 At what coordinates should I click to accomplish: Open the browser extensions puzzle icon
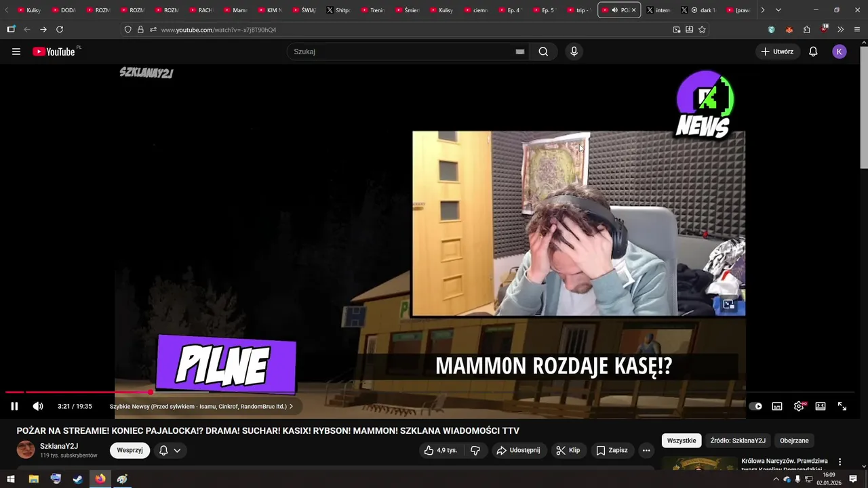(806, 30)
